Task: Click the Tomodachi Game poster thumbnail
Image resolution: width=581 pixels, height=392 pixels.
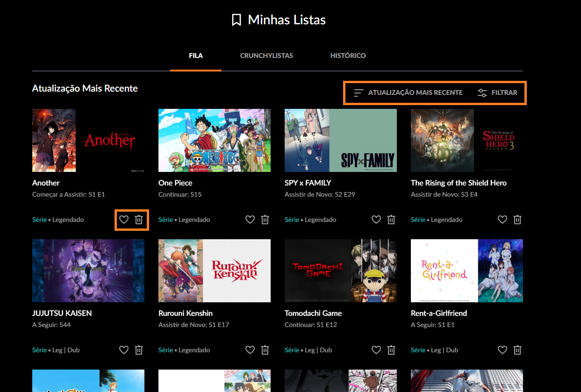Action: click(x=341, y=271)
